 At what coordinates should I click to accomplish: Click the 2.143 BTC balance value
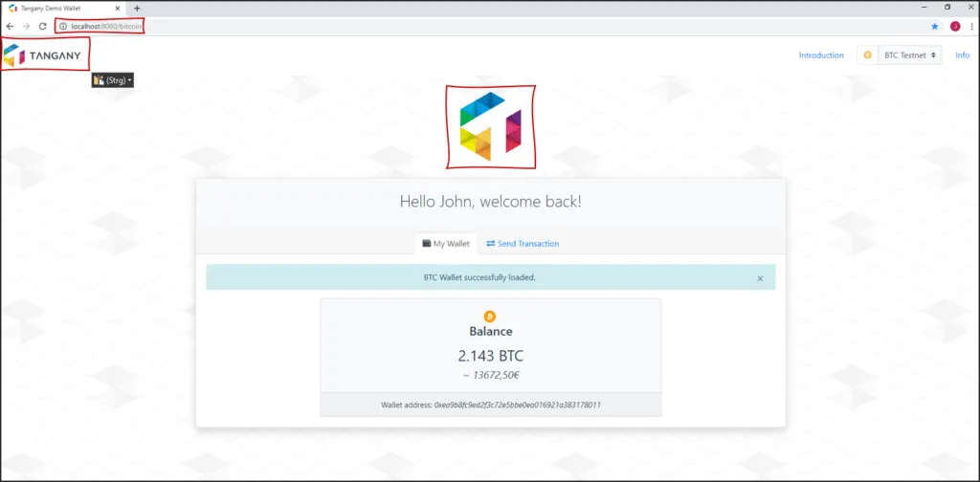[x=491, y=356]
